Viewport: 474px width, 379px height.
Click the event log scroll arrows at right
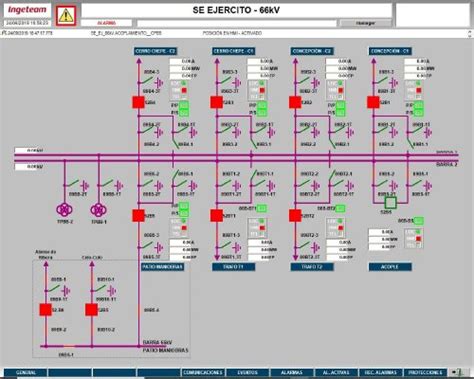(x=470, y=33)
